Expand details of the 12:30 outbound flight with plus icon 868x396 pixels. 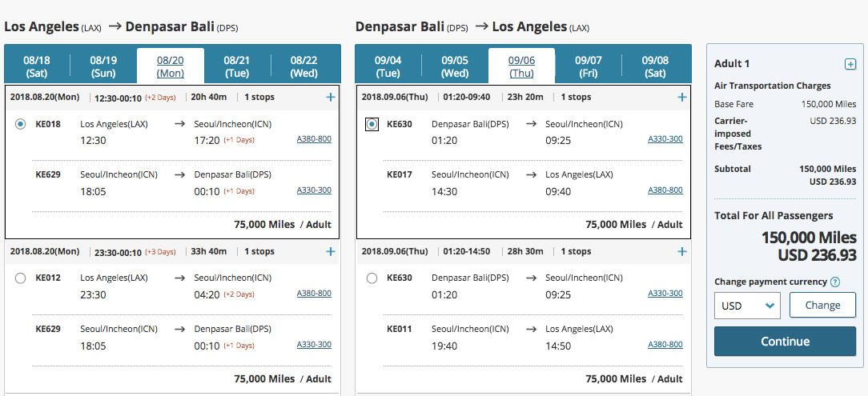pos(331,97)
